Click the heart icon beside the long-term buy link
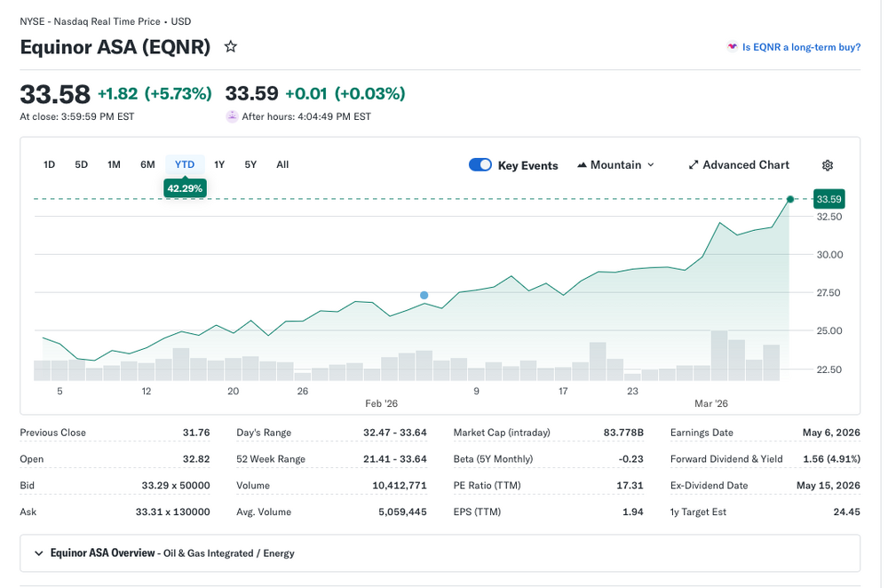This screenshot has height=588, width=888. (733, 47)
